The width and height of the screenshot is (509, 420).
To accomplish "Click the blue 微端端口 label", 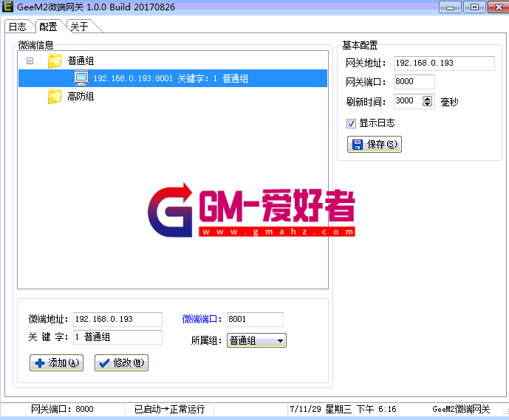I will coord(202,319).
